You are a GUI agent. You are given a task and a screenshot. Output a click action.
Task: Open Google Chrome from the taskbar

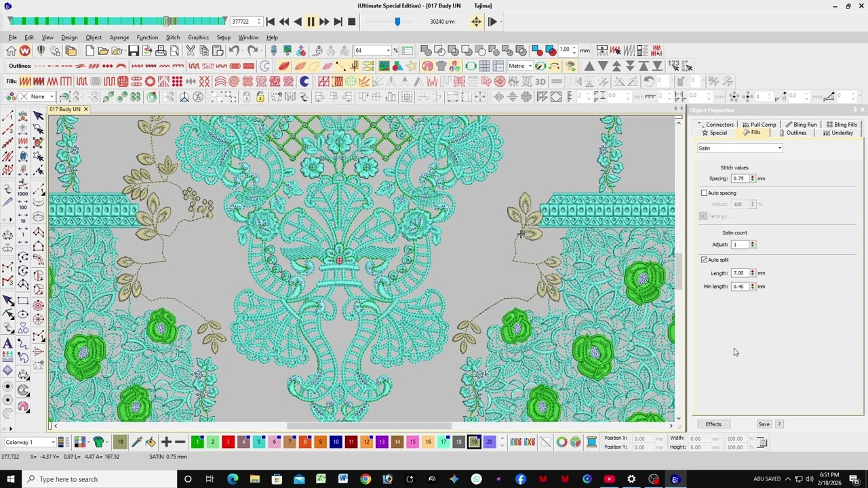pyautogui.click(x=366, y=479)
